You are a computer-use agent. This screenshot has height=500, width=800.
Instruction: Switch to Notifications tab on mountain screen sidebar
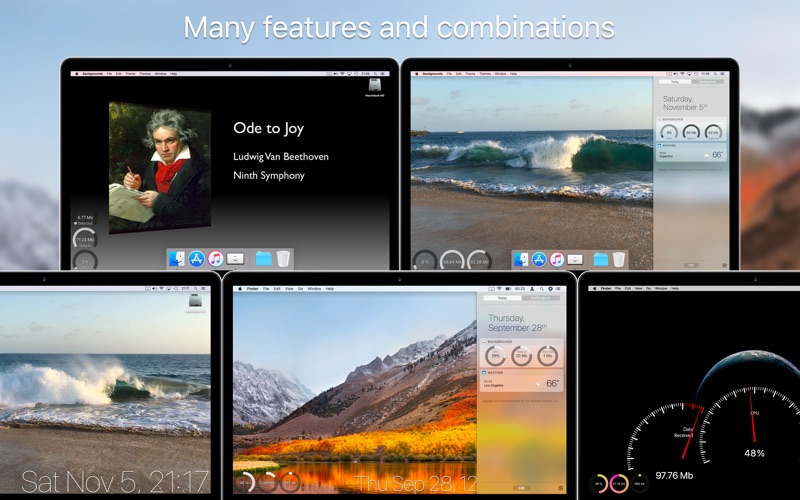pos(541,298)
